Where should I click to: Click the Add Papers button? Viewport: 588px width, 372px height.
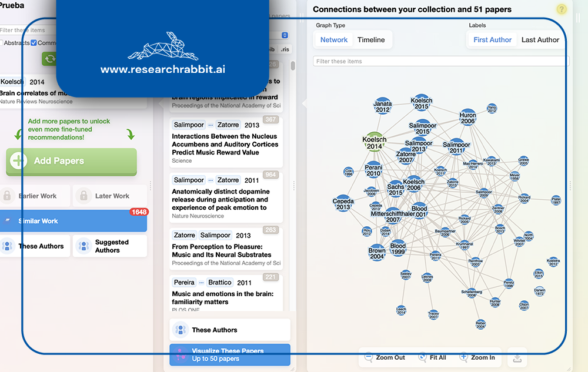(x=71, y=162)
